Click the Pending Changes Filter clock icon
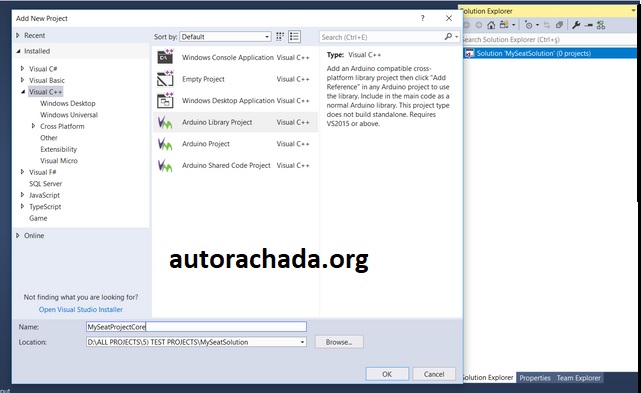This screenshot has width=641, height=393. (529, 25)
